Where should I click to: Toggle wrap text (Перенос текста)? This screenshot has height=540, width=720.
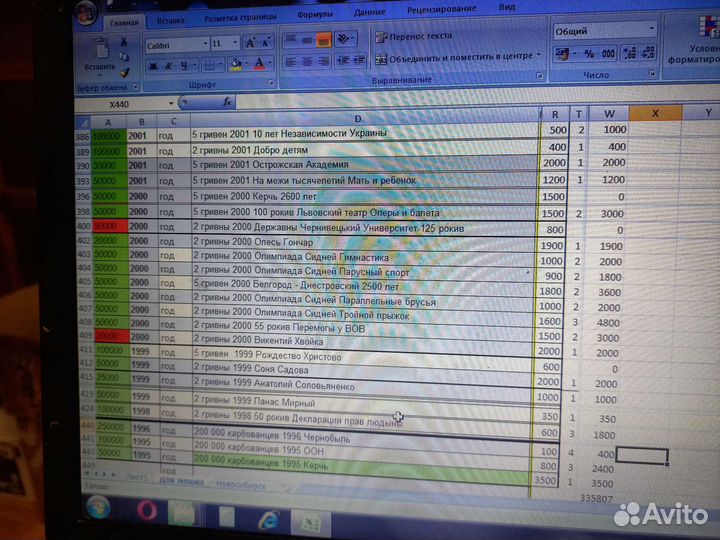pyautogui.click(x=413, y=36)
